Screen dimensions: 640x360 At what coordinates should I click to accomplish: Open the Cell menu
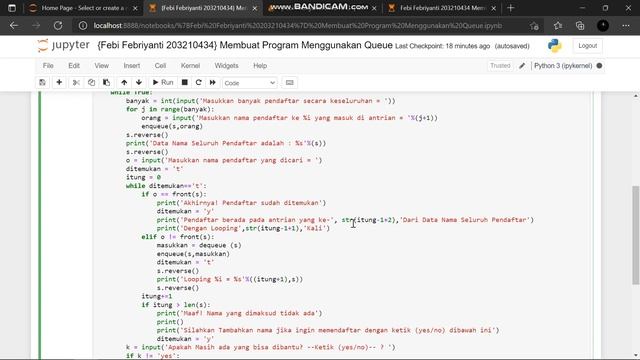coord(160,65)
